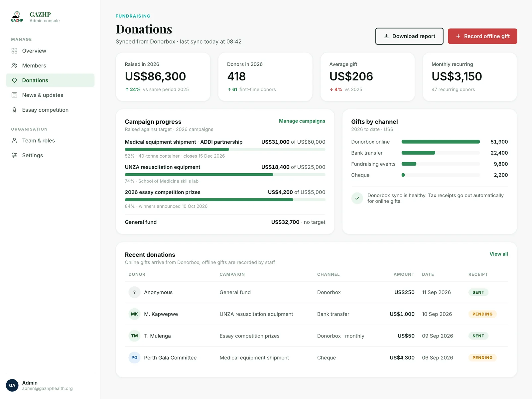
Task: Click the Raised in 2026 card
Action: click(x=163, y=77)
